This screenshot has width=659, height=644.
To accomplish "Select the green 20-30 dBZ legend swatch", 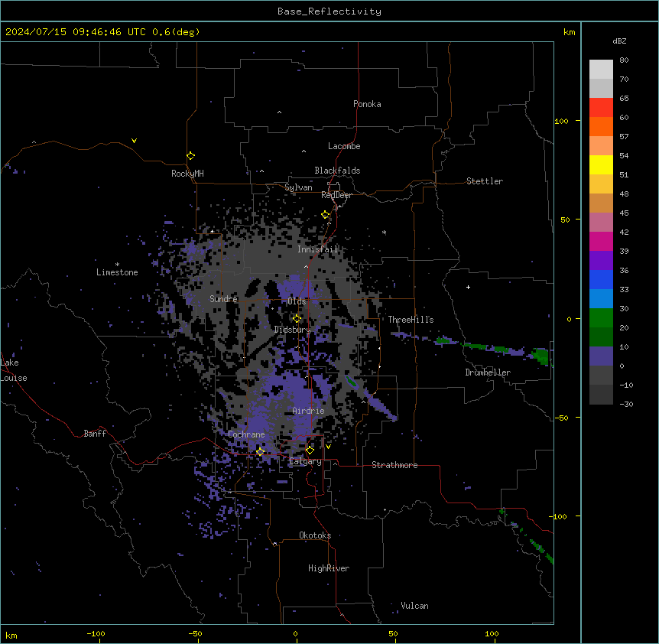I will click(601, 318).
